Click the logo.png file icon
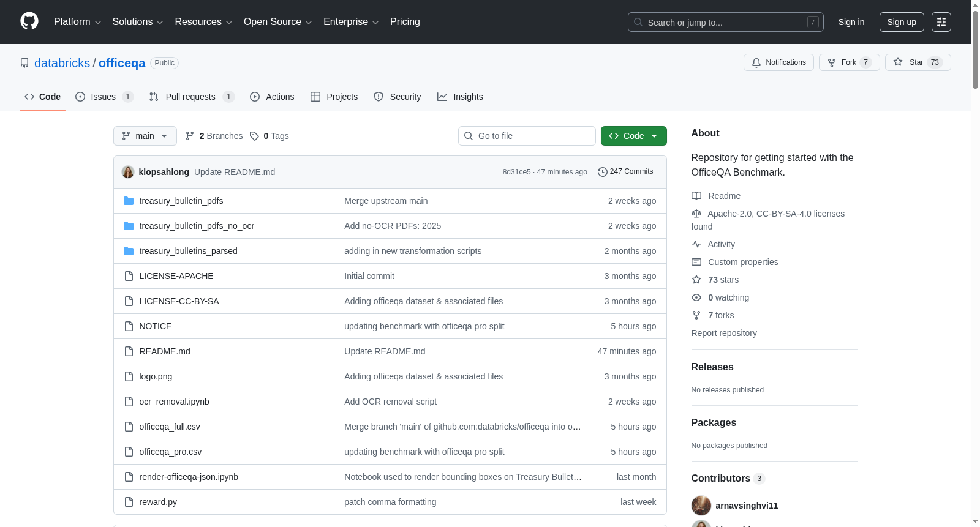980x527 pixels. click(x=129, y=376)
